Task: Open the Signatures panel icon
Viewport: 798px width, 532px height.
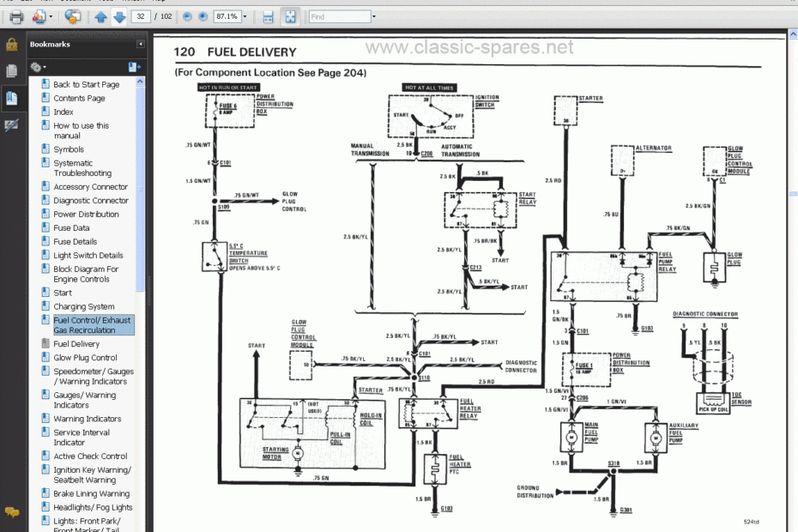Action: click(12, 124)
